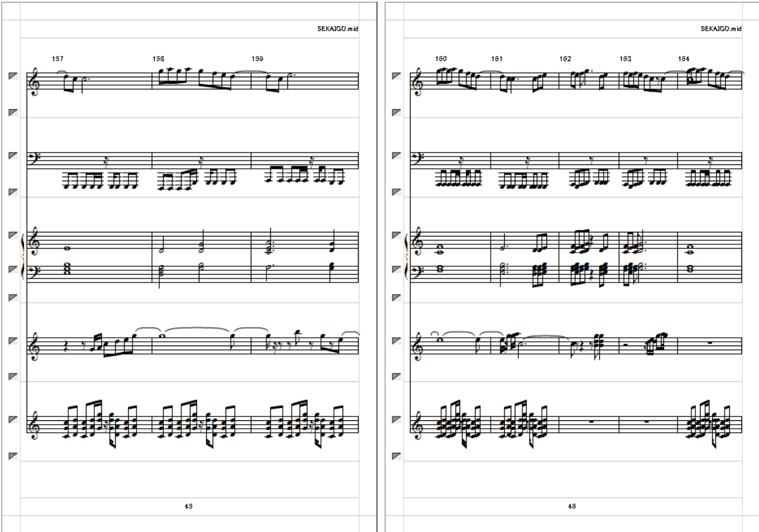
Task: Select the fourth staff handle on page 45
Action: click(13, 192)
